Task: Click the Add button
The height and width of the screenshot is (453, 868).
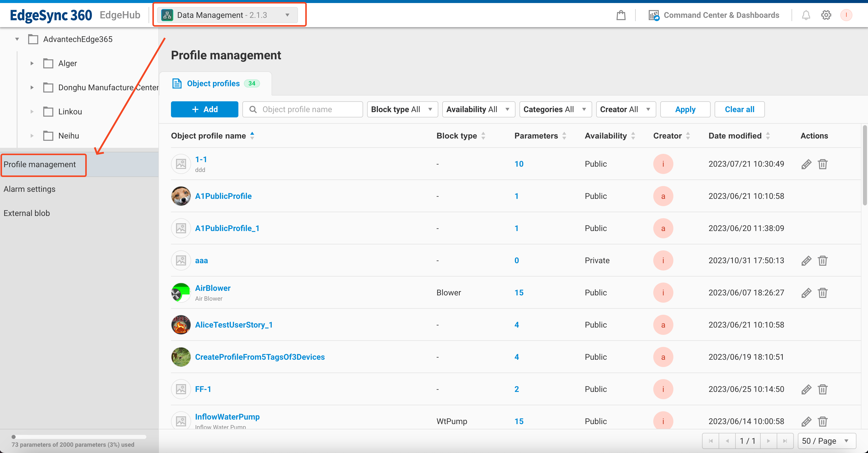Action: [x=204, y=109]
